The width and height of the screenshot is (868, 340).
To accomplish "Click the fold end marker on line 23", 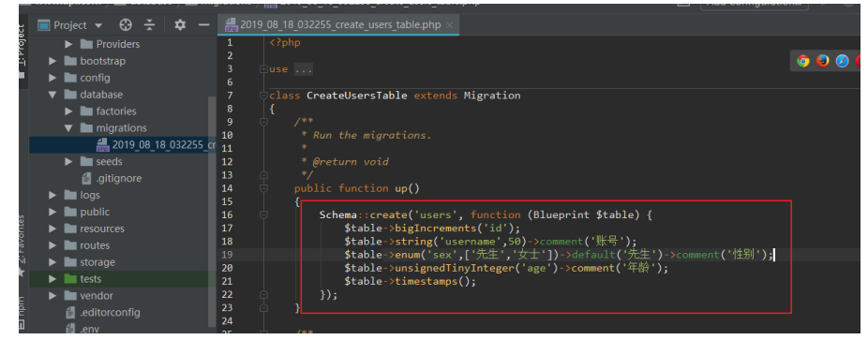I will [x=263, y=308].
